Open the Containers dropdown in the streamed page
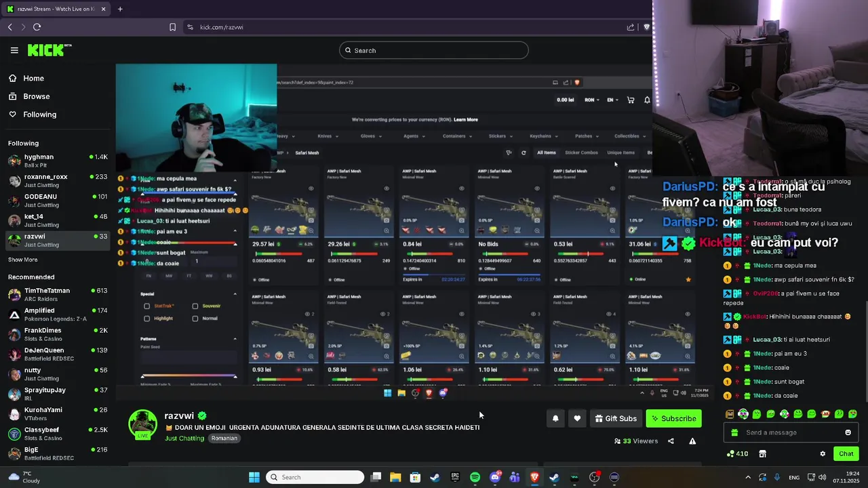868x488 pixels. click(x=457, y=136)
